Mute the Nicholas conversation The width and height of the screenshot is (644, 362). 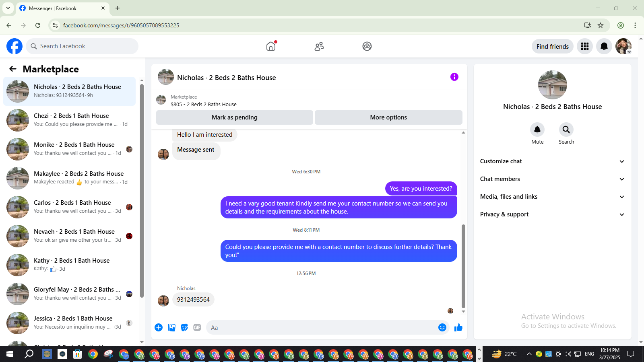click(537, 130)
